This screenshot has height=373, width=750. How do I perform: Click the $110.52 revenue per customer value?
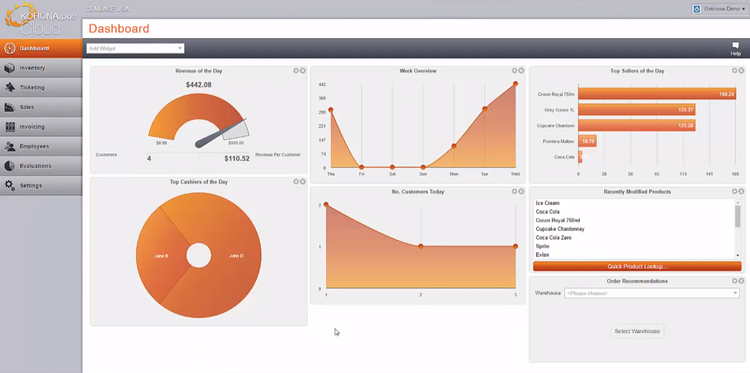point(237,158)
